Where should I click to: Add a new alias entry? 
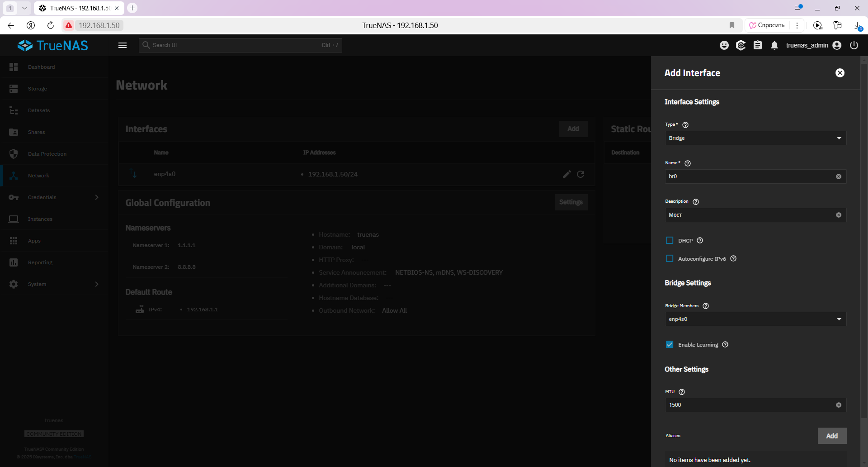pos(832,436)
